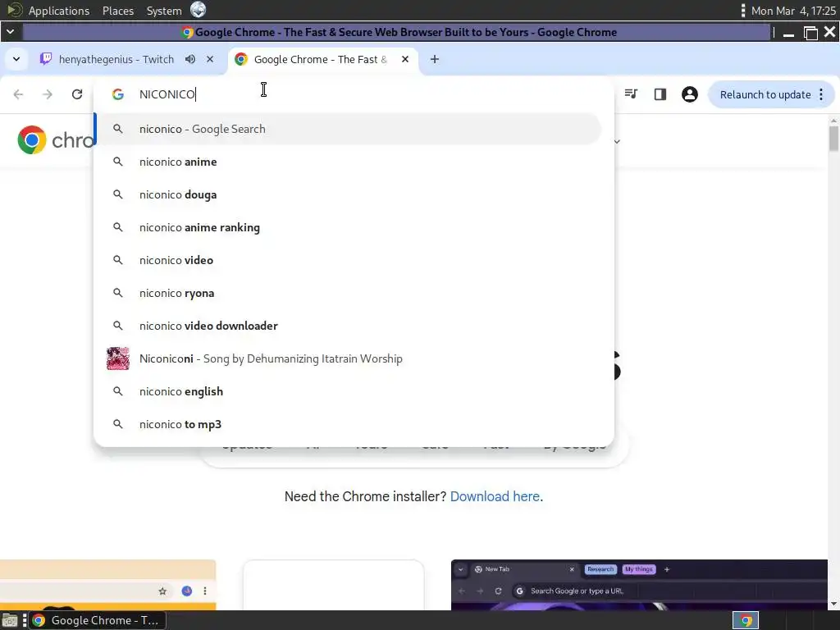Click the page vertical scrollbar thumb
840x630 pixels.
(x=833, y=138)
